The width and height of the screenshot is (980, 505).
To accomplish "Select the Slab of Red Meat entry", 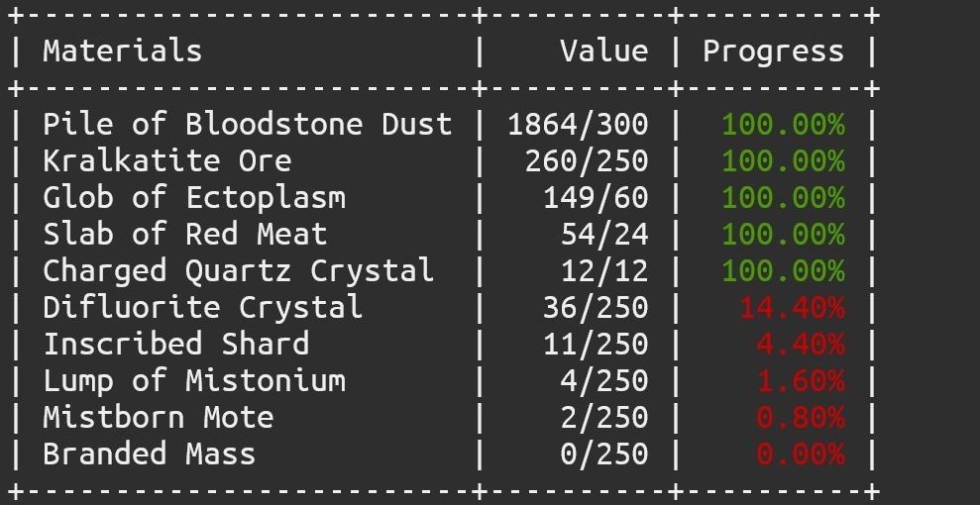I will [x=184, y=235].
